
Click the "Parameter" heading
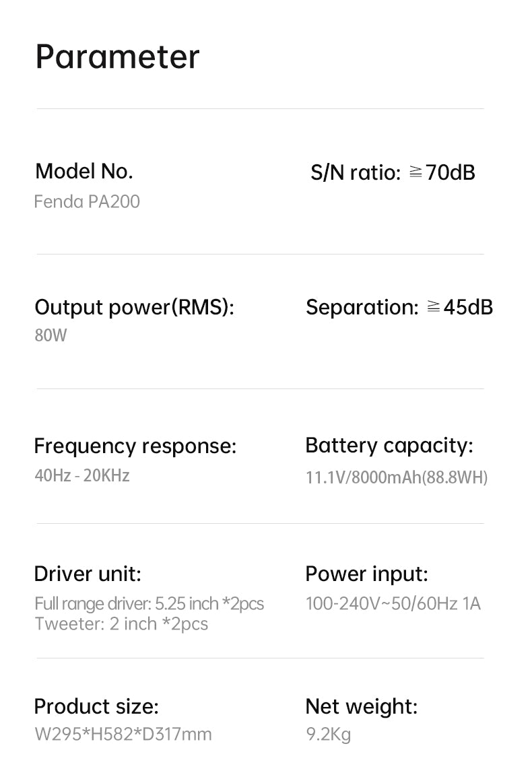117,57
